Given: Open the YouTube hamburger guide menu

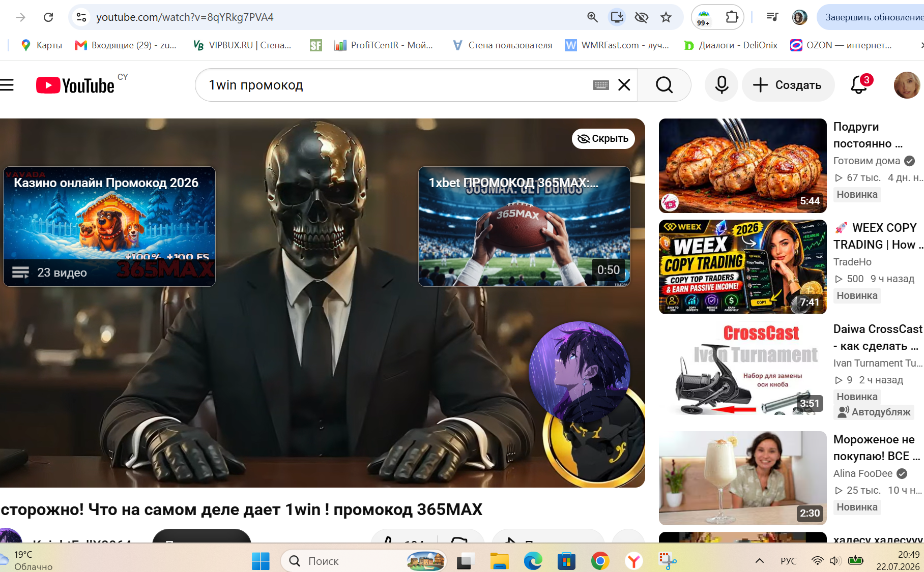Looking at the screenshot, I should (7, 85).
